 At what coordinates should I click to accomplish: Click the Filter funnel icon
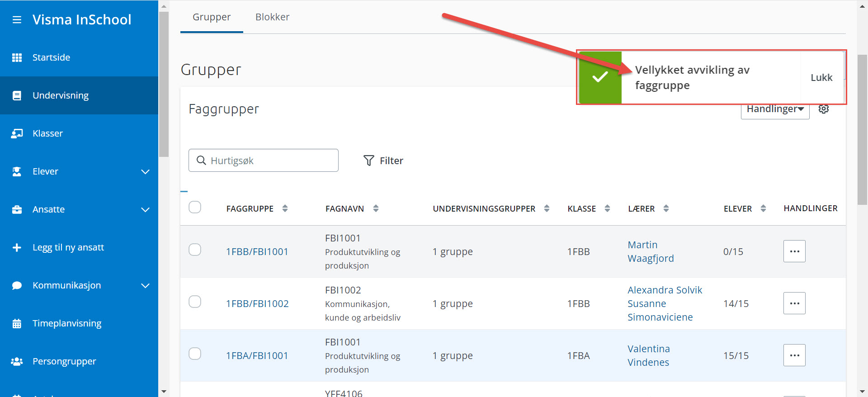368,161
